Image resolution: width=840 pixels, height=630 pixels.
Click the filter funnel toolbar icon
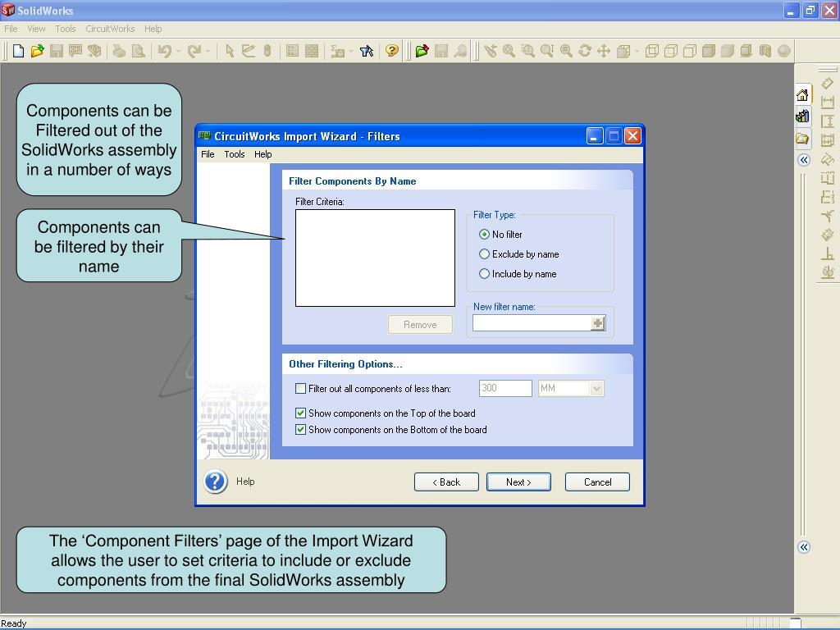(367, 51)
